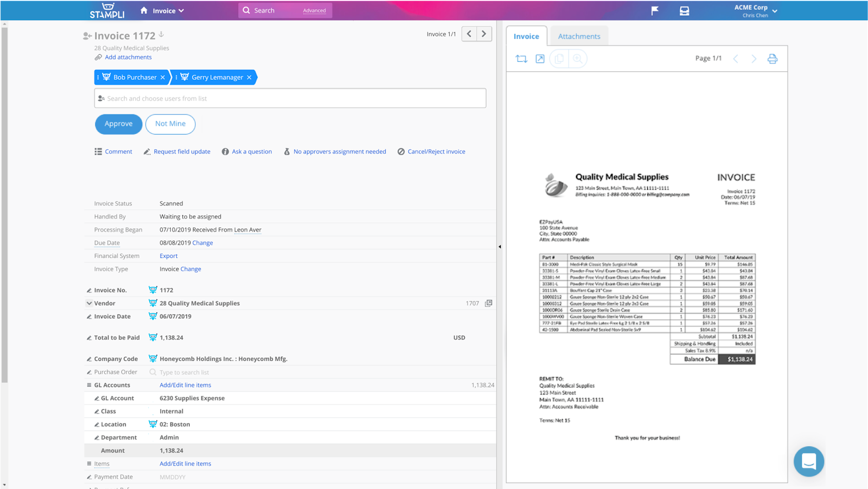Open the ACME Corp account dropdown
Image resolution: width=868 pixels, height=489 pixels.
click(756, 10)
